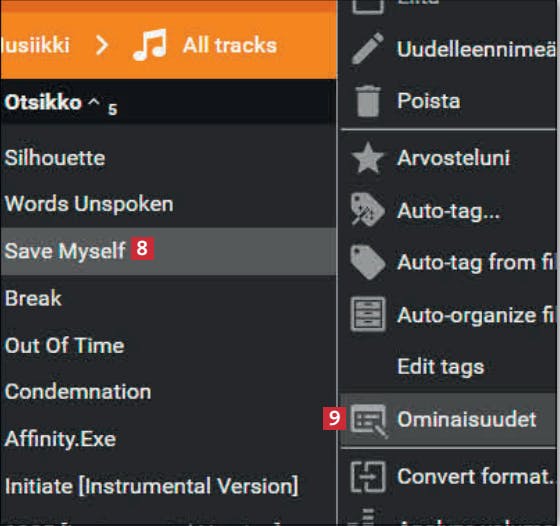The image size is (560, 526).
Task: Open the All tracks breadcrumb
Action: tap(230, 45)
